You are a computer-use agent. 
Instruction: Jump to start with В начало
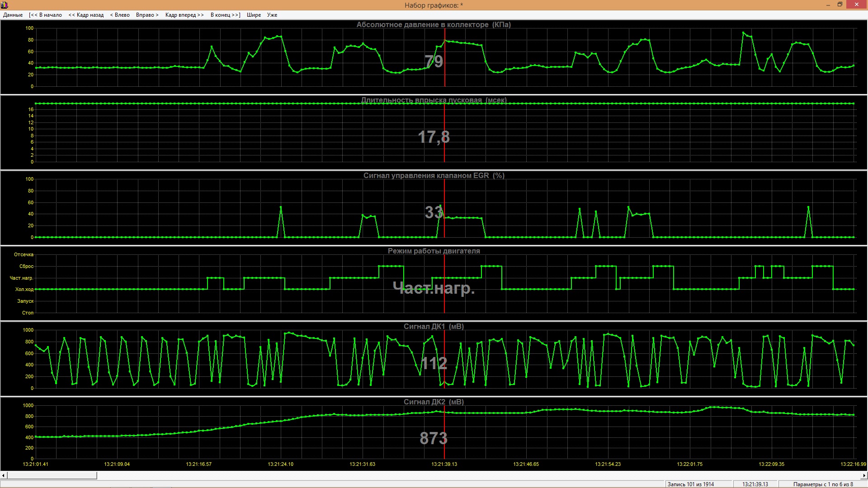tap(45, 15)
